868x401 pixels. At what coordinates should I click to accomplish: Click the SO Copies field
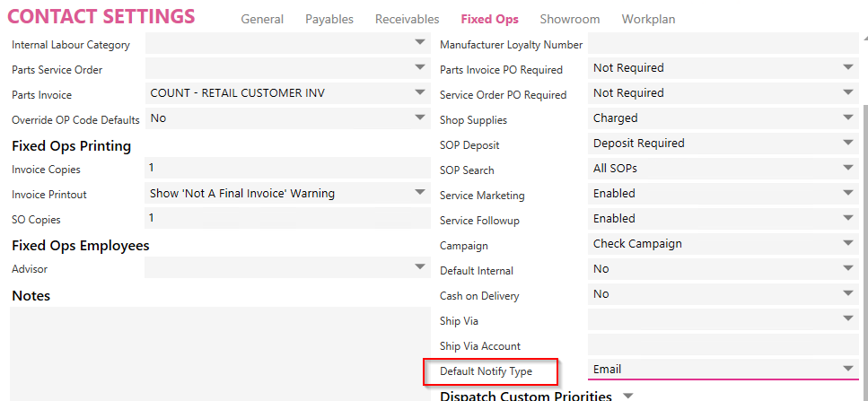pyautogui.click(x=287, y=219)
